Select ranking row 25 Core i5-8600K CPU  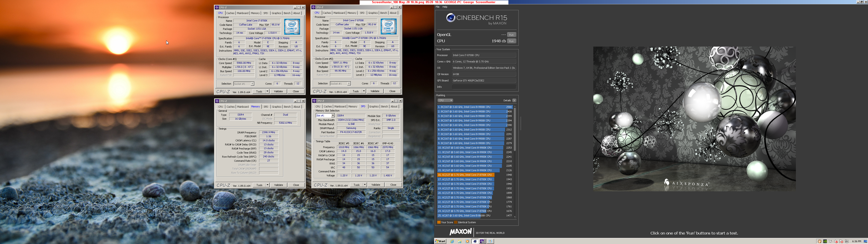coord(475,216)
